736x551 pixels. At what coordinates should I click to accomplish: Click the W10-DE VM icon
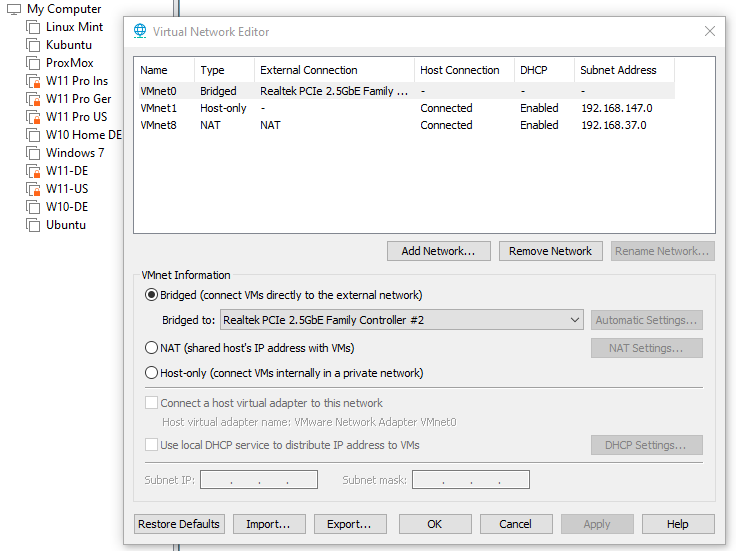(x=33, y=207)
